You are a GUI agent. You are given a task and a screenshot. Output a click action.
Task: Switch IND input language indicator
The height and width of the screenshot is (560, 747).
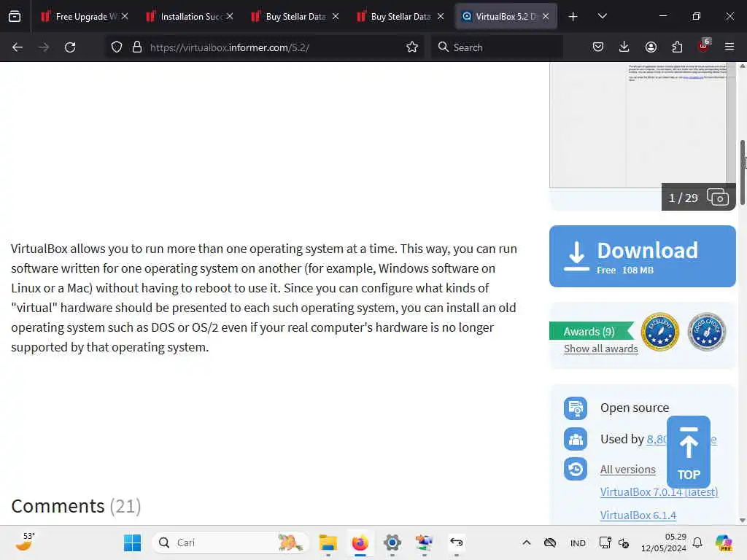pos(578,542)
